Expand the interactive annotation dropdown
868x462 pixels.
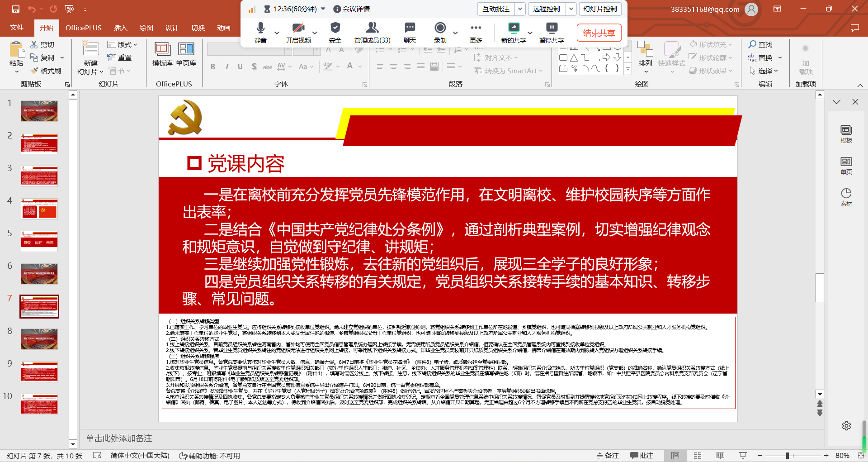(x=520, y=9)
